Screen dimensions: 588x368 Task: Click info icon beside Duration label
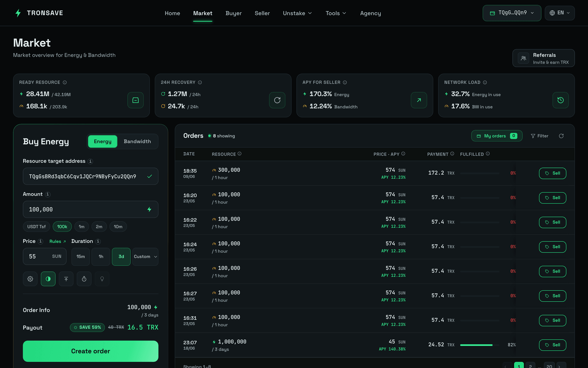[x=98, y=241]
